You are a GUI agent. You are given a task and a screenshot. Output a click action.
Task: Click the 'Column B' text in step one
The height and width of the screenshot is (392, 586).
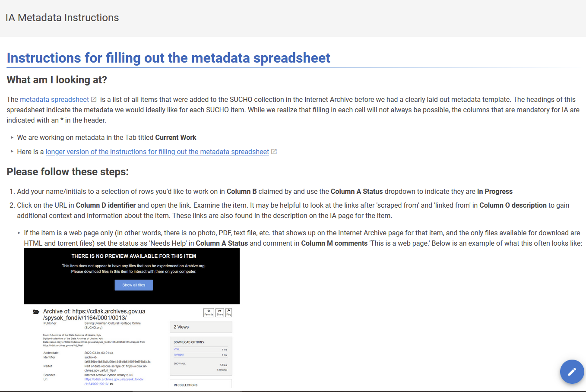tap(242, 192)
